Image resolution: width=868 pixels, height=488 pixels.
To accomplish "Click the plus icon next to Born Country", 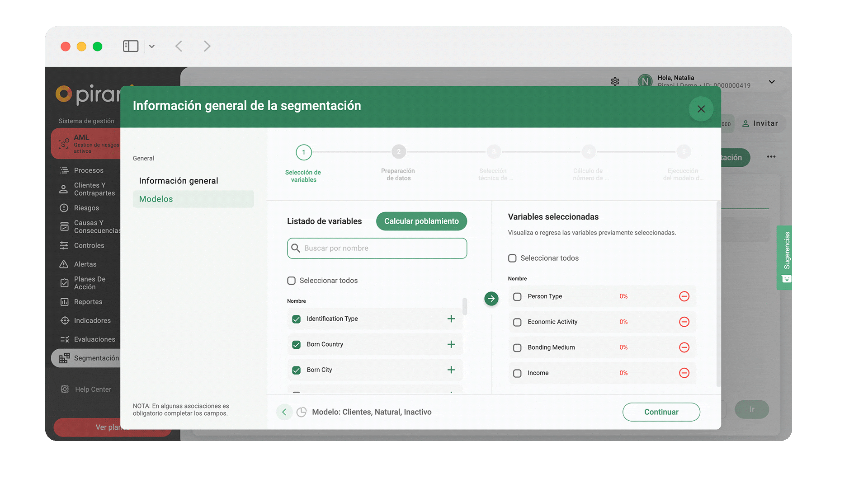I will [451, 344].
